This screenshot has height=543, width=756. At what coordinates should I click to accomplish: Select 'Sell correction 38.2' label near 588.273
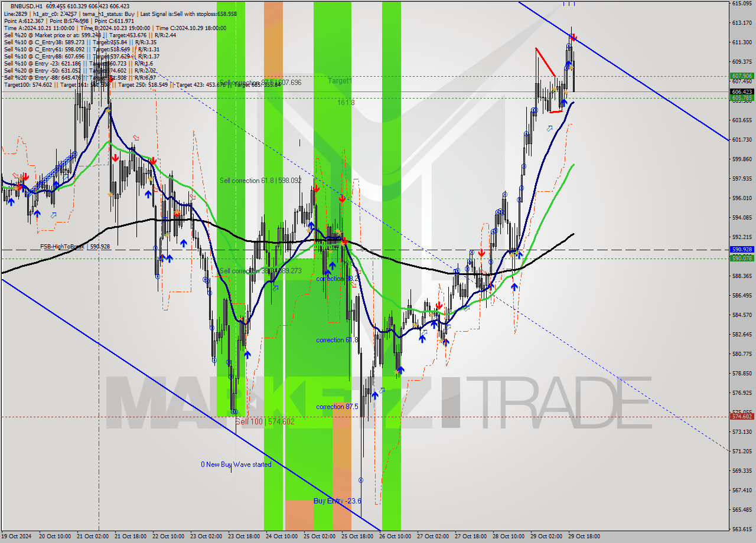(260, 271)
